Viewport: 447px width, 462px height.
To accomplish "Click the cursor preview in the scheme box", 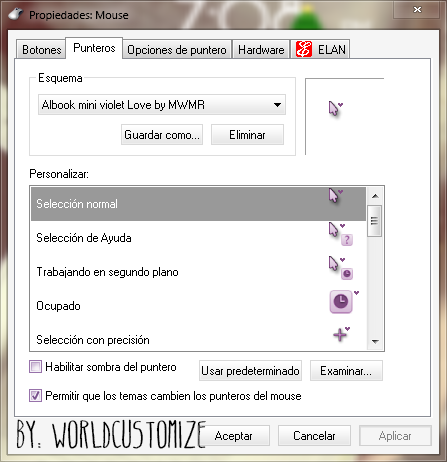I will pos(336,109).
